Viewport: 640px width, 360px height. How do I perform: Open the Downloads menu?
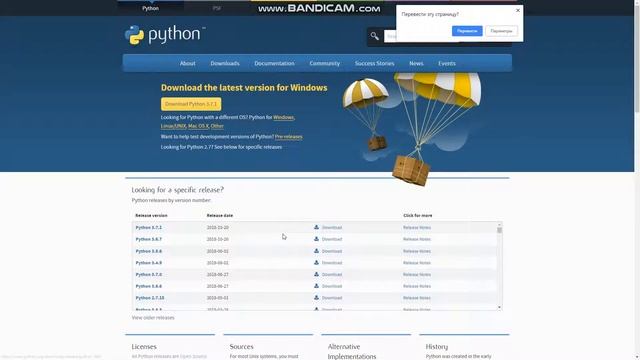click(x=225, y=63)
